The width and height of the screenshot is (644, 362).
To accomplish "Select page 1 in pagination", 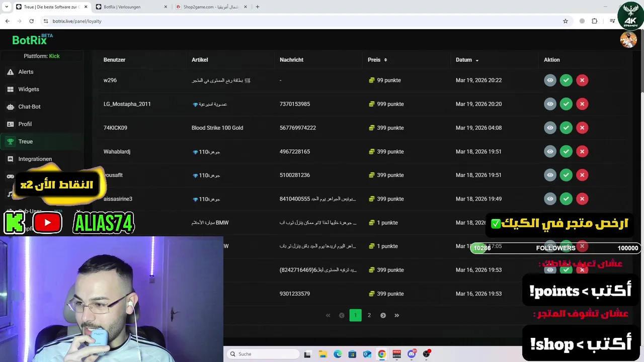I will click(355, 315).
